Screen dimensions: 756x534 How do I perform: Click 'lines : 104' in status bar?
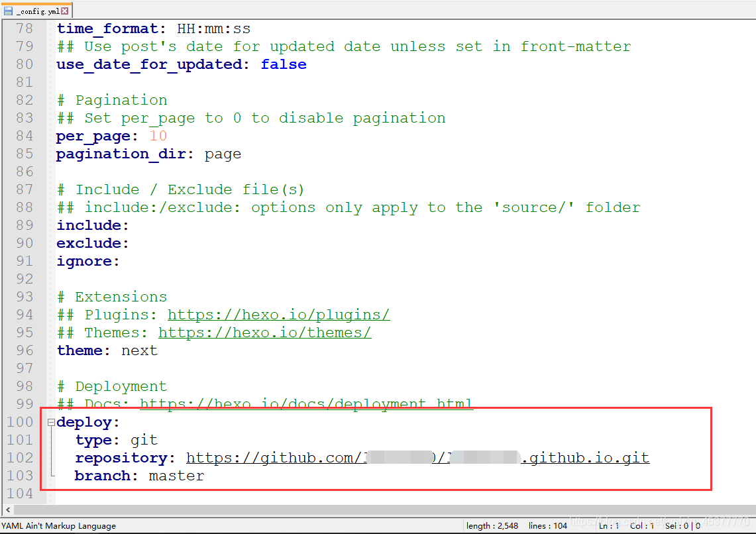point(548,526)
